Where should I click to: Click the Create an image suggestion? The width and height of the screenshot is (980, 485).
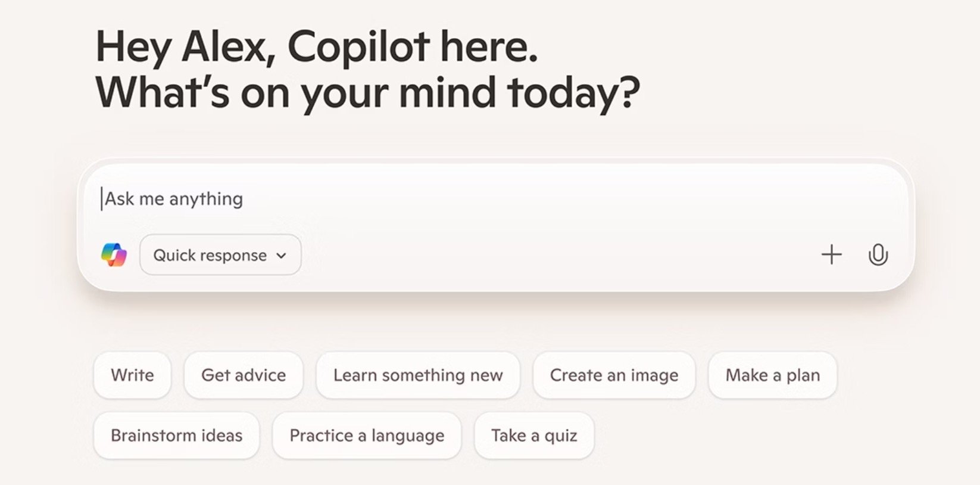(614, 375)
